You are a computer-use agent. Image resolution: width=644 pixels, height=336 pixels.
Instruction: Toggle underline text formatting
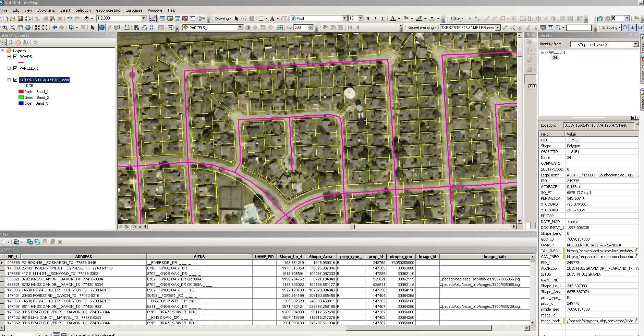[383, 19]
